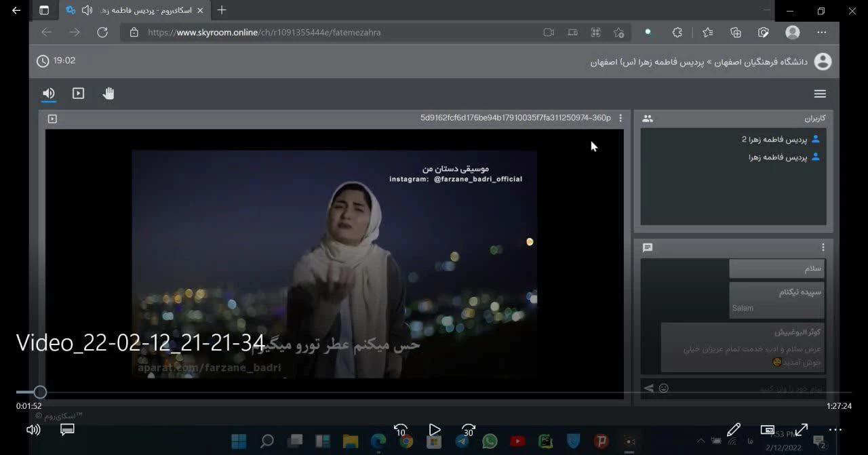Screen dimensions: 868x455
Task: Toggle the Skyroom speaker sound icon
Action: click(x=49, y=94)
